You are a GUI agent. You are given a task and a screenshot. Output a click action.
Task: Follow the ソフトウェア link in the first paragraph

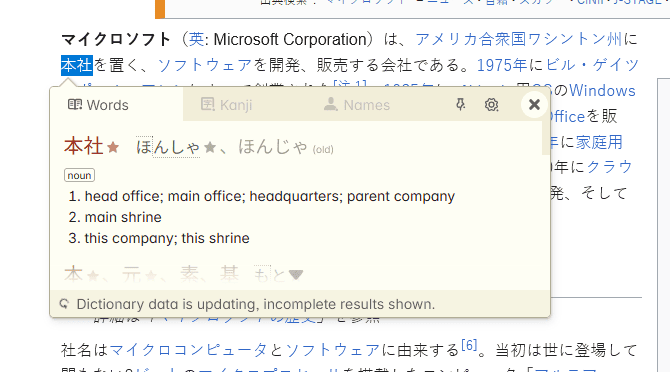point(205,65)
